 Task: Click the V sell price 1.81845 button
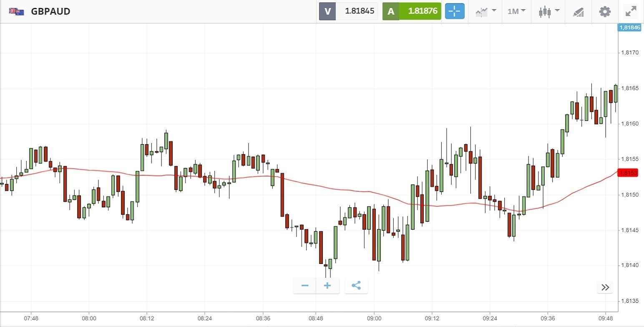coord(348,11)
